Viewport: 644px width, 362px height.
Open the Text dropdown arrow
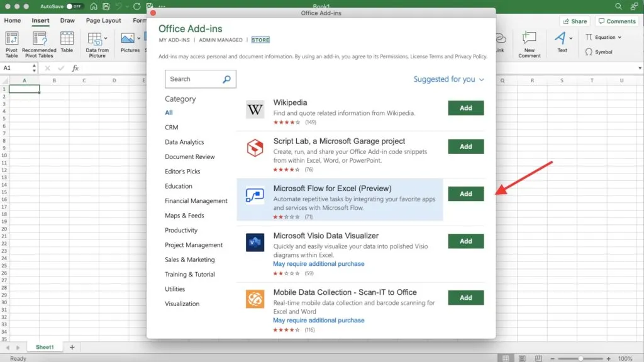571,38
